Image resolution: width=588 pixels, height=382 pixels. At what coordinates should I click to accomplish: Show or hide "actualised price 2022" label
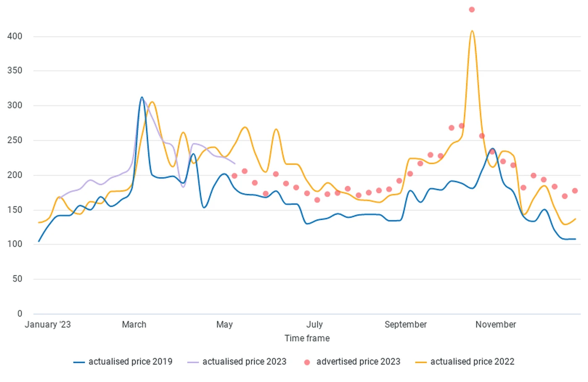(472, 362)
